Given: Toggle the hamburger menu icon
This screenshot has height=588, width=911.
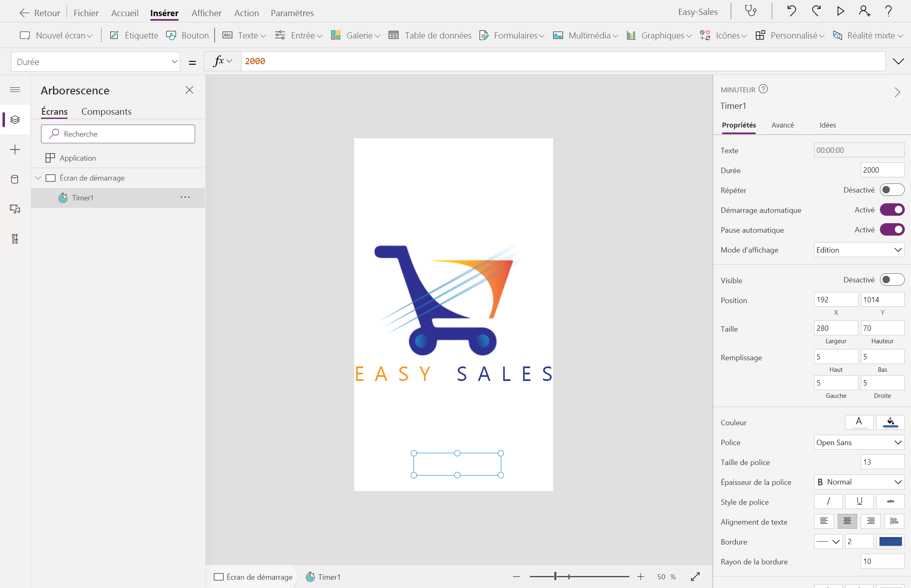Looking at the screenshot, I should [x=15, y=90].
